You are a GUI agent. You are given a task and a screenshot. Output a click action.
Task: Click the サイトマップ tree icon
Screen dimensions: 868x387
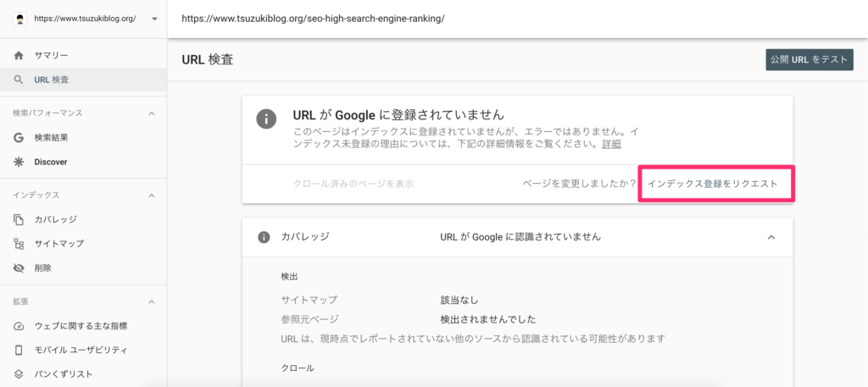[x=19, y=244]
